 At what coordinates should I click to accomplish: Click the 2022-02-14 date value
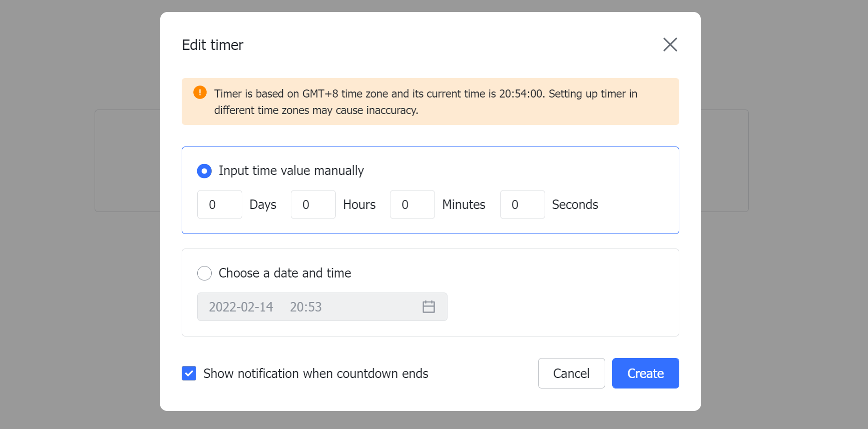point(241,306)
